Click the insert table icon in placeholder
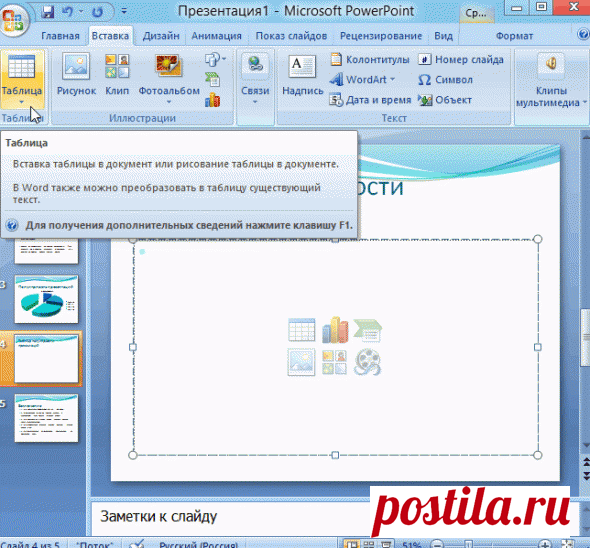 click(x=301, y=330)
